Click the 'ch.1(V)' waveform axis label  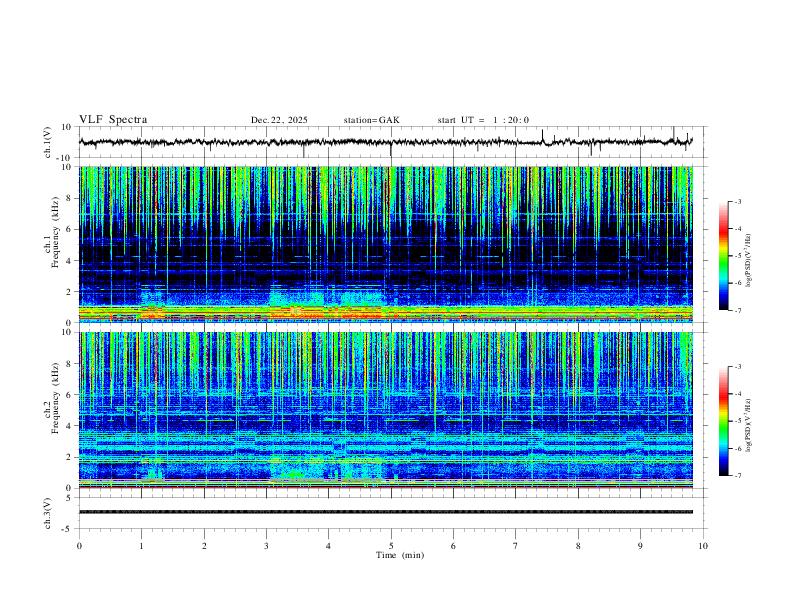click(x=48, y=142)
